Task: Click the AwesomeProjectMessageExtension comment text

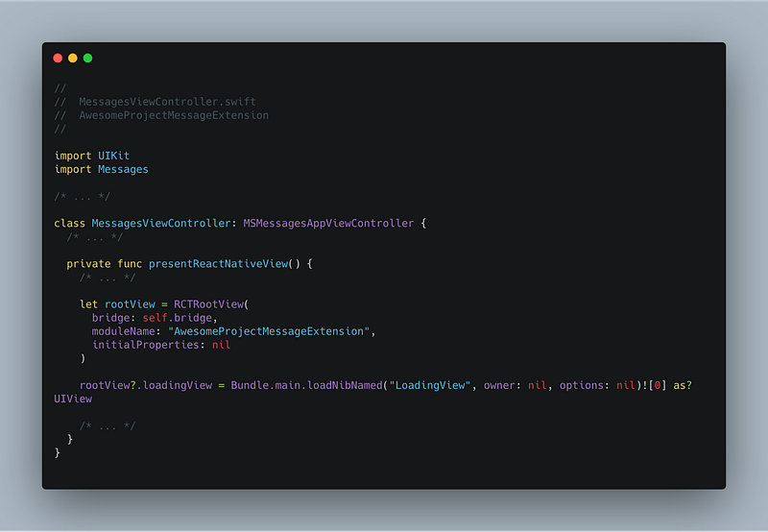Action: click(x=174, y=115)
